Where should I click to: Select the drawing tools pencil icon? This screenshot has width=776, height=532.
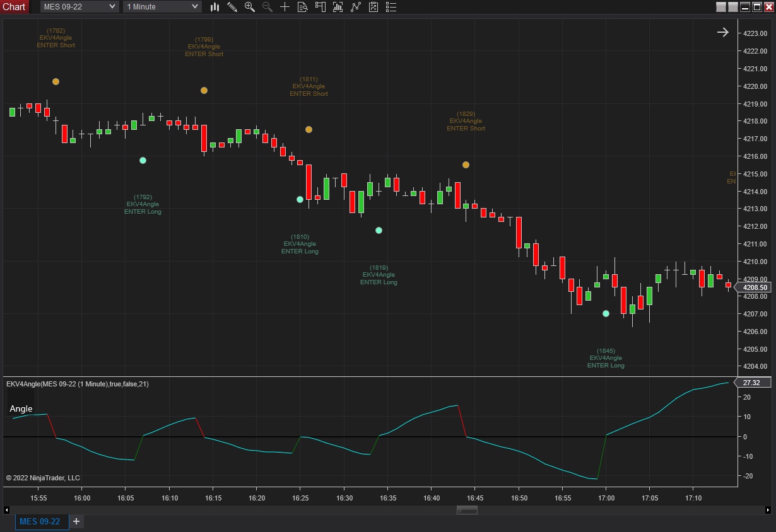pos(232,7)
